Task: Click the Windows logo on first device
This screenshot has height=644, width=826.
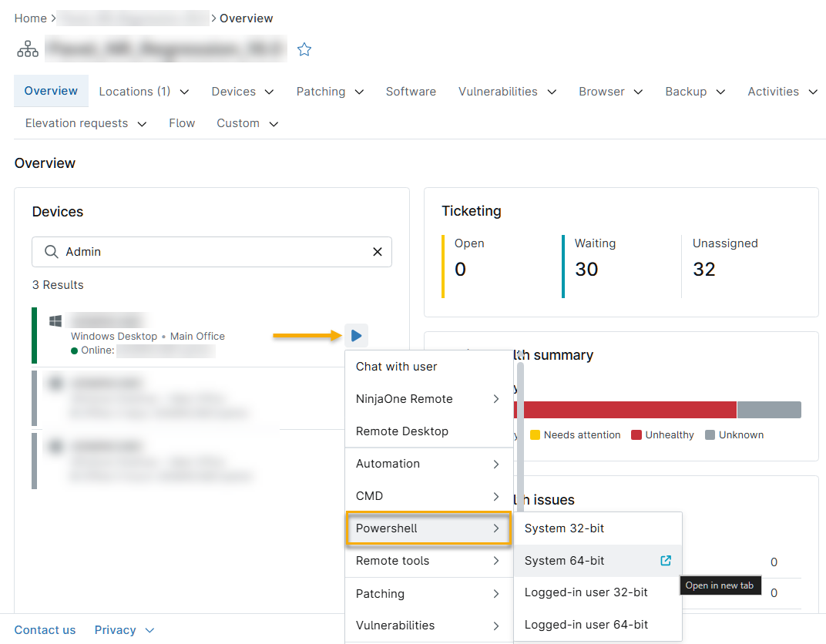Action: click(55, 320)
